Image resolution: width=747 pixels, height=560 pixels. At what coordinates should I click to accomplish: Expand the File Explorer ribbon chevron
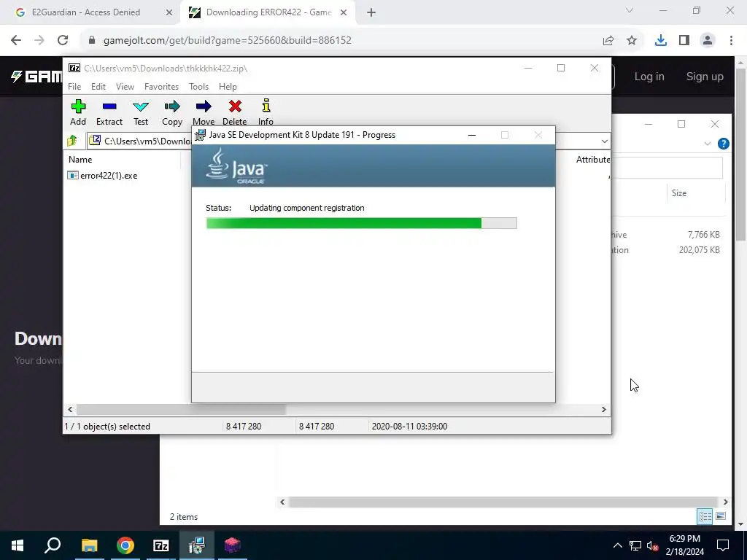point(708,144)
